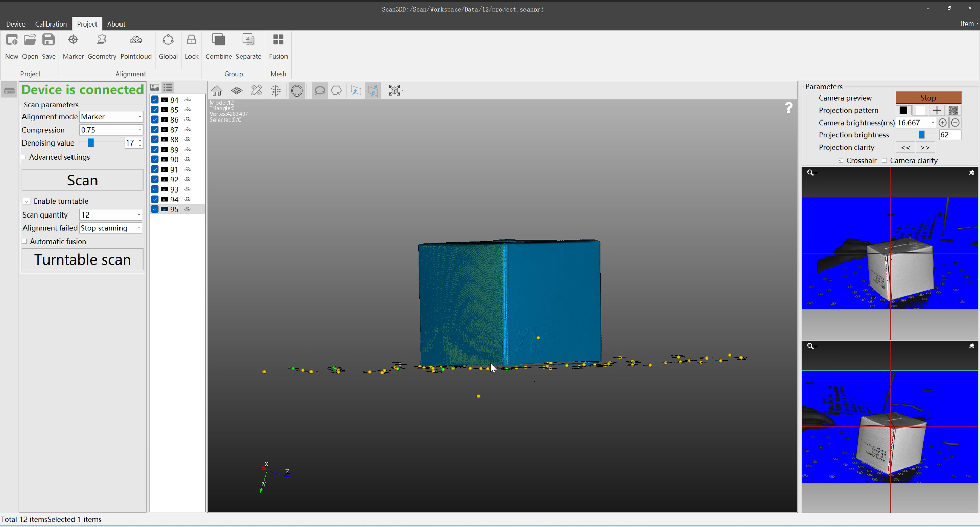980x527 pixels.
Task: Open an existing project file
Action: click(x=30, y=46)
